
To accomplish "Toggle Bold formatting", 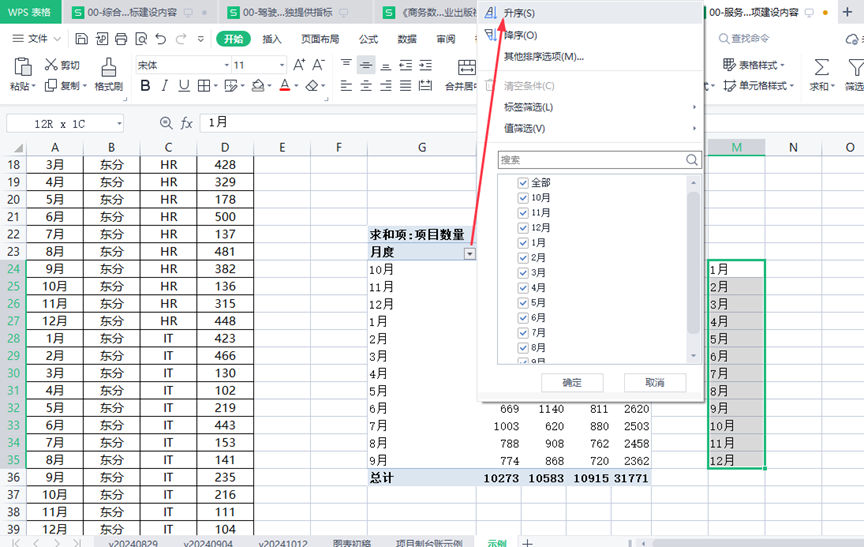I will coord(145,85).
